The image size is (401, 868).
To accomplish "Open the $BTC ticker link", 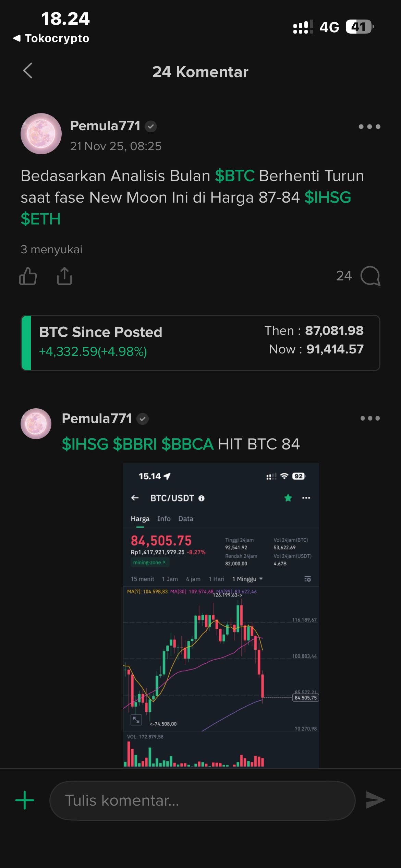I will coord(235,176).
